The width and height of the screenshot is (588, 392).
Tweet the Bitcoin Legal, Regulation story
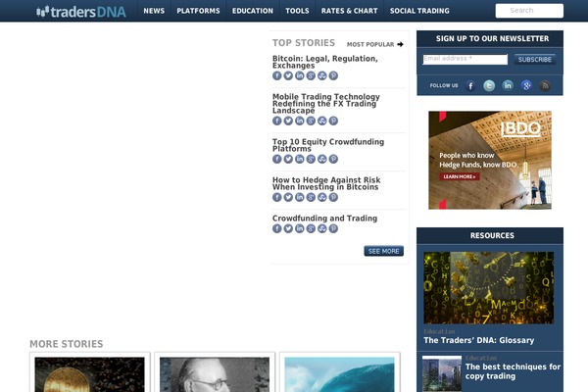tap(288, 75)
